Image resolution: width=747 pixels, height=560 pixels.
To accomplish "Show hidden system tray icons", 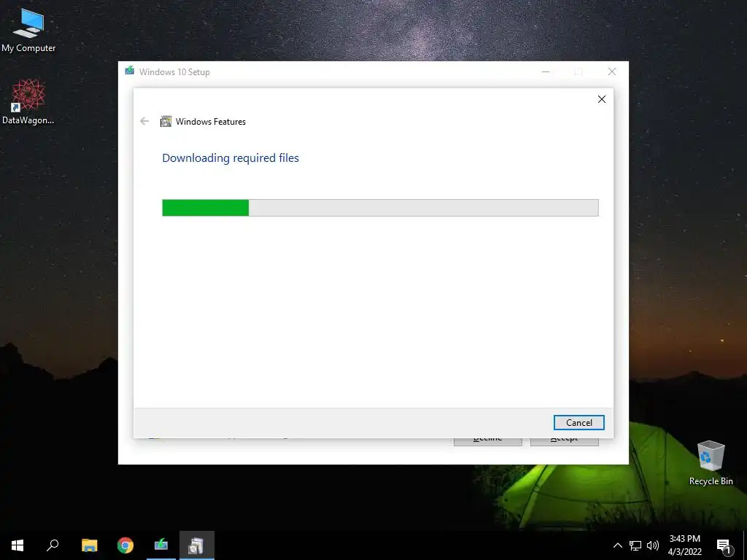I will (x=617, y=545).
